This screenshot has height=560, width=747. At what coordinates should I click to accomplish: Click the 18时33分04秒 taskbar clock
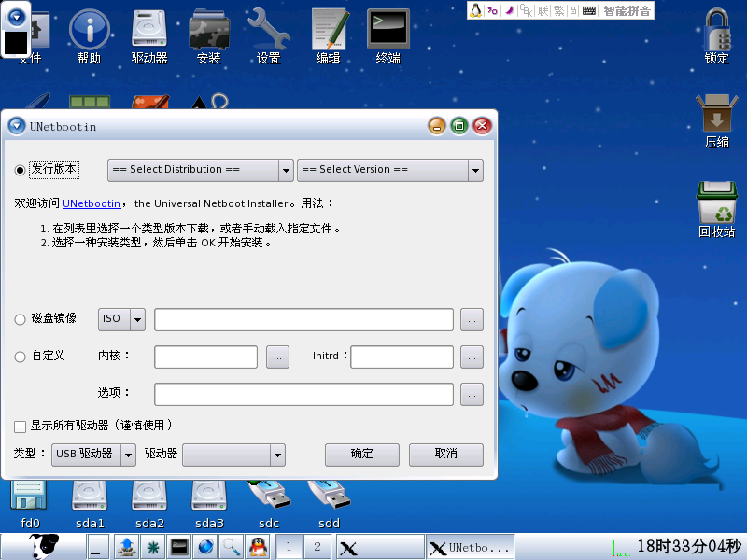pyautogui.click(x=689, y=546)
